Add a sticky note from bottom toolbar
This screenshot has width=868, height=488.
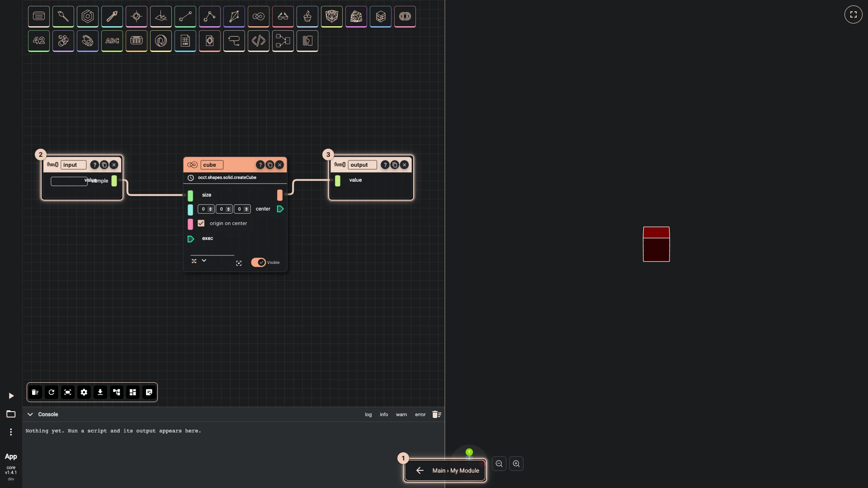point(149,392)
